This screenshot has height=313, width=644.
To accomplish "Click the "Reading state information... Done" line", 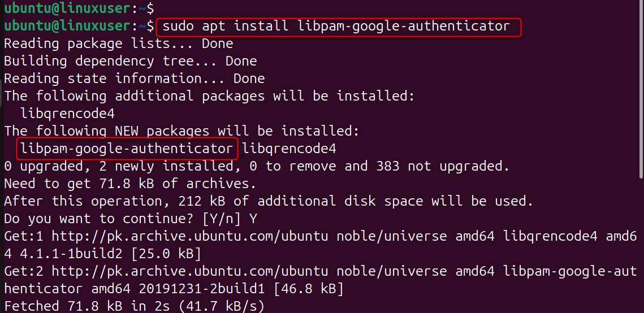I will [134, 79].
